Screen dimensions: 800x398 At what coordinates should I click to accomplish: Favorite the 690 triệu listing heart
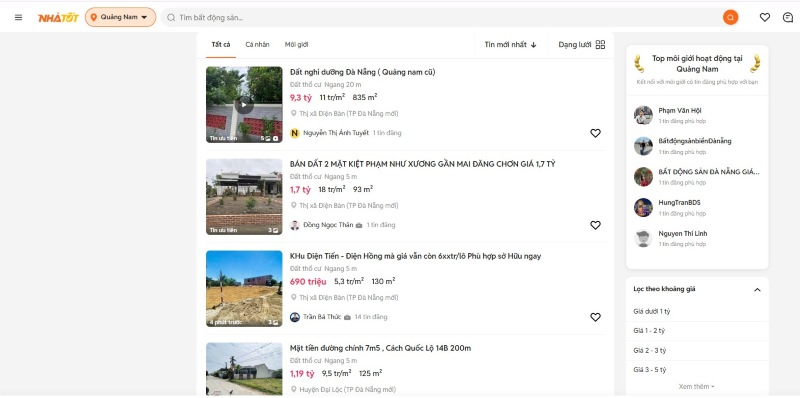(595, 317)
